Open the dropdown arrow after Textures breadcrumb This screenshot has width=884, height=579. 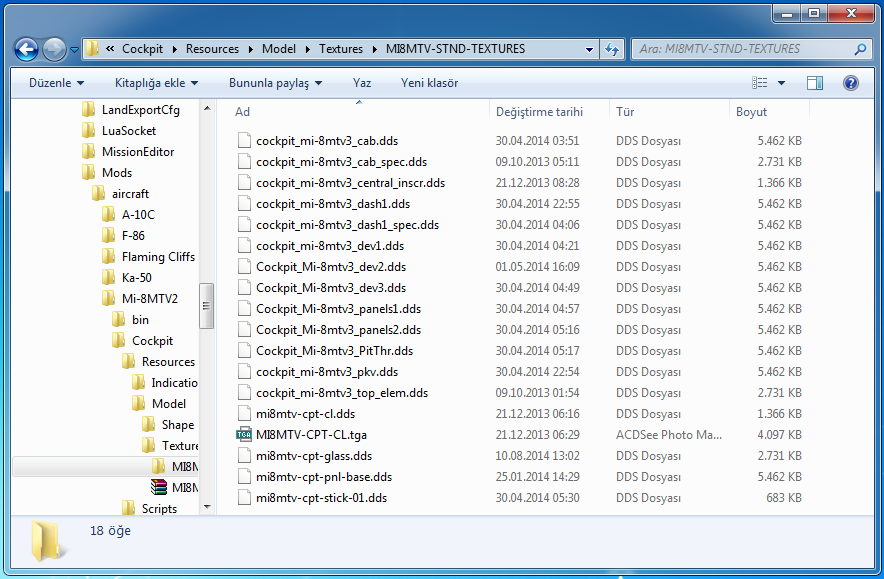[375, 49]
